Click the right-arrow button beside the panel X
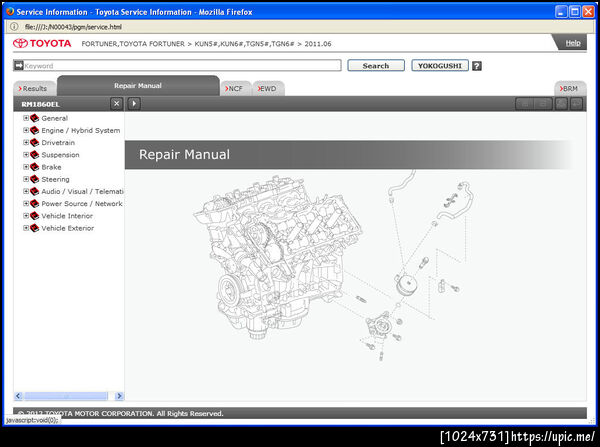The image size is (600, 447). pos(134,104)
